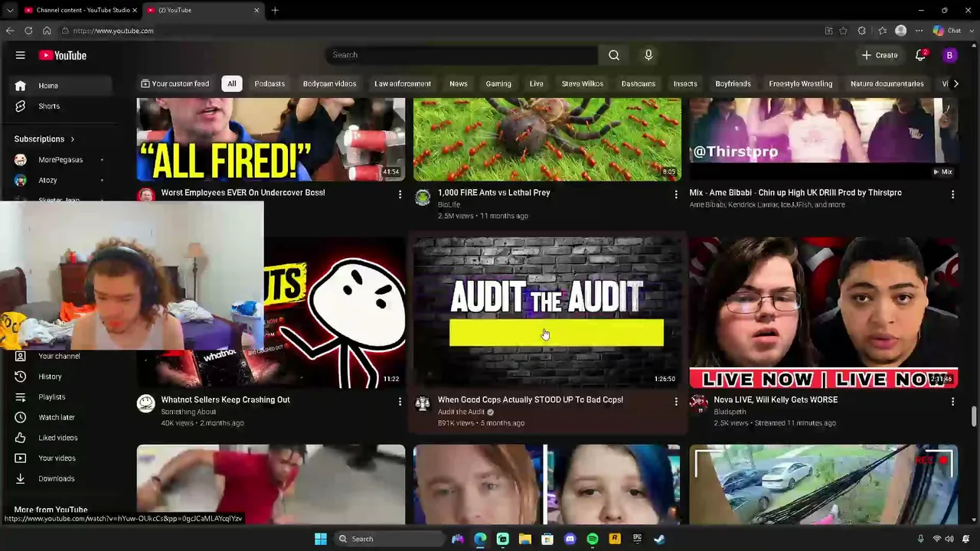Click the browser home icon
This screenshot has height=551, width=980.
click(47, 31)
